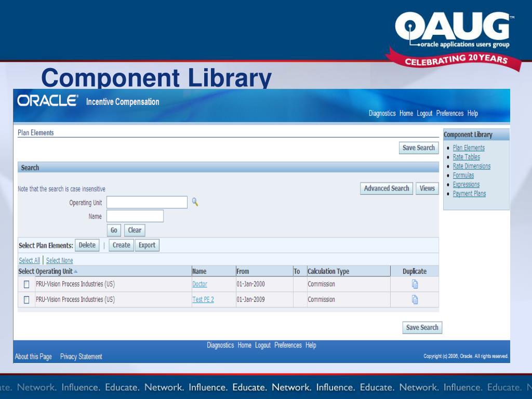This screenshot has height=399, width=532.
Task: Open Rate Tables in Component Library
Action: point(466,157)
